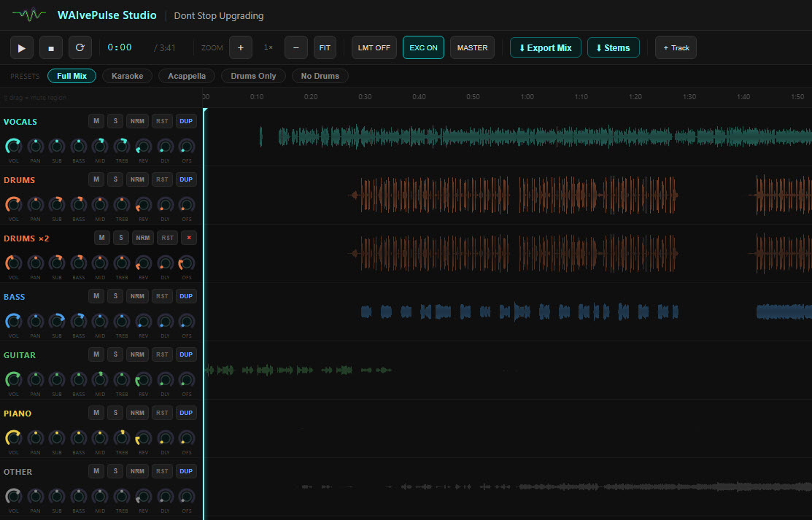
Task: Select the Karaoke preset
Action: 128,76
